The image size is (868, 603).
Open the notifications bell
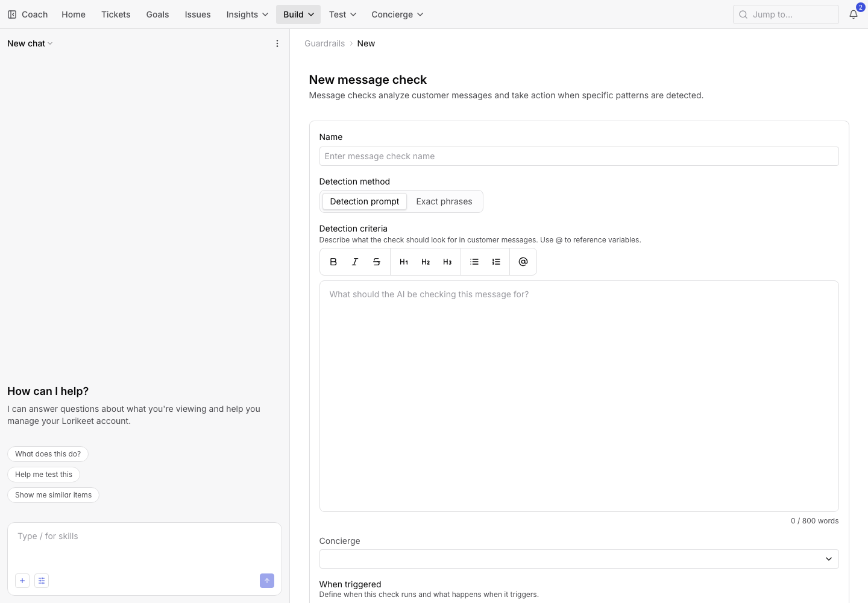pos(854,14)
